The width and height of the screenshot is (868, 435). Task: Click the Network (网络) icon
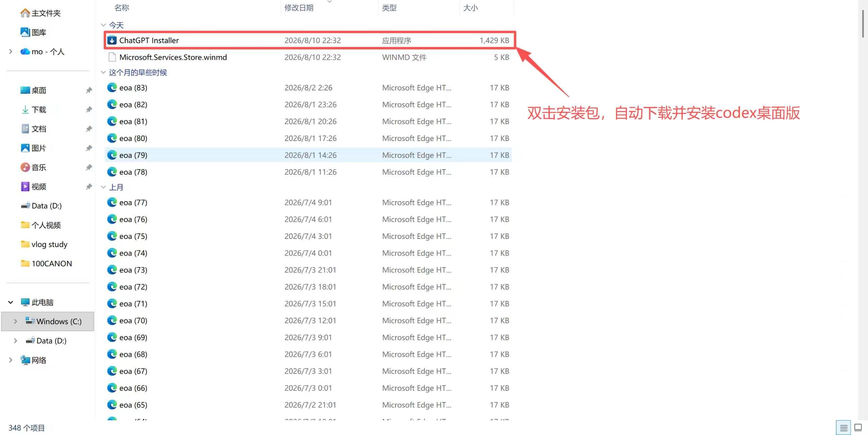(25, 360)
